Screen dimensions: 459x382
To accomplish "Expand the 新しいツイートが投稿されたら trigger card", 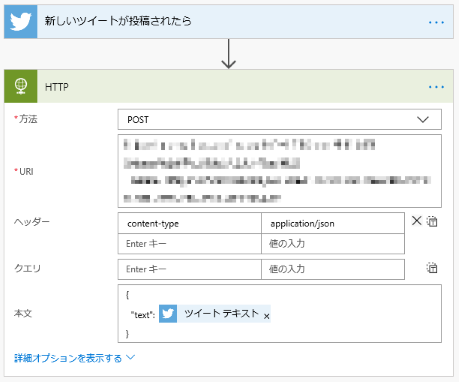I will point(229,21).
